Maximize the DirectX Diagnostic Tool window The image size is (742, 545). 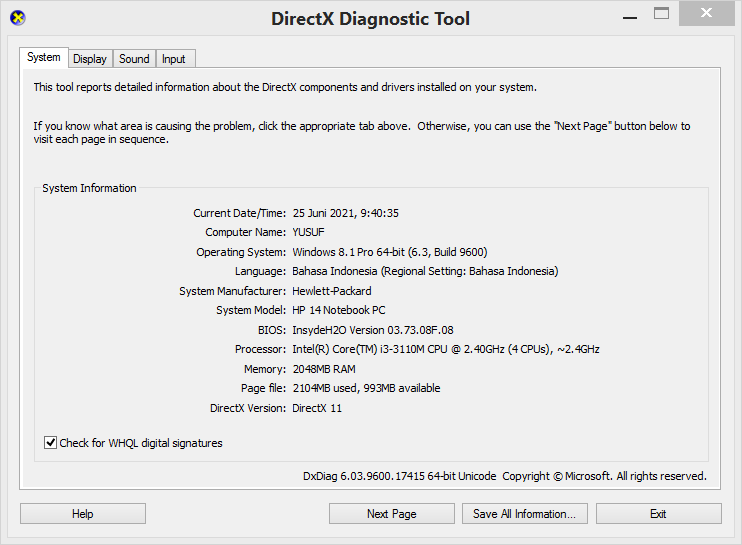(x=662, y=14)
